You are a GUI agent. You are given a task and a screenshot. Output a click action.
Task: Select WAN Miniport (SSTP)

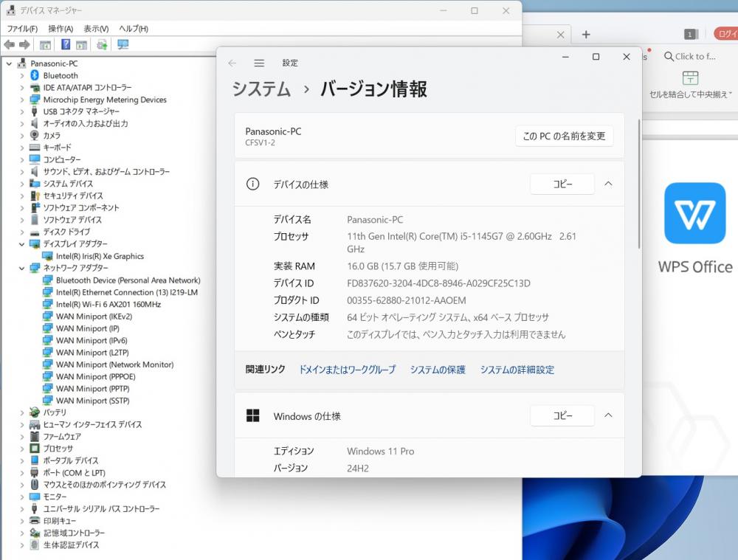(x=93, y=401)
